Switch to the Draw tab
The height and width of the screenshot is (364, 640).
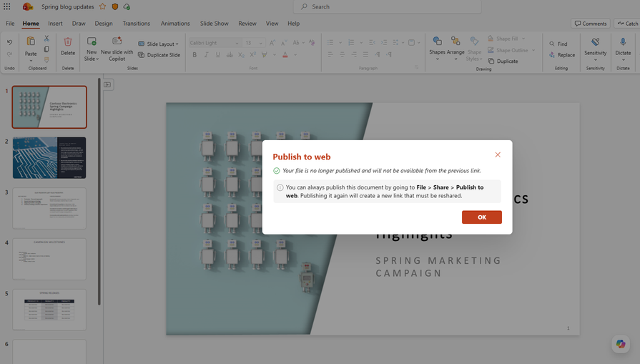click(79, 24)
